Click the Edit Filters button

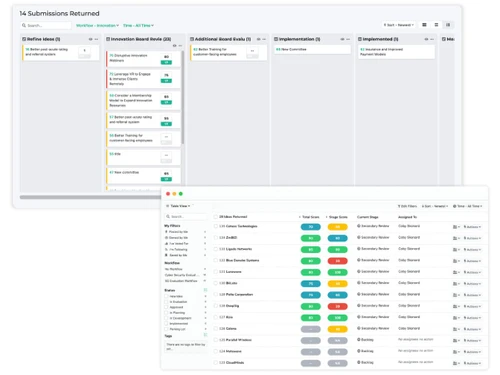point(407,206)
